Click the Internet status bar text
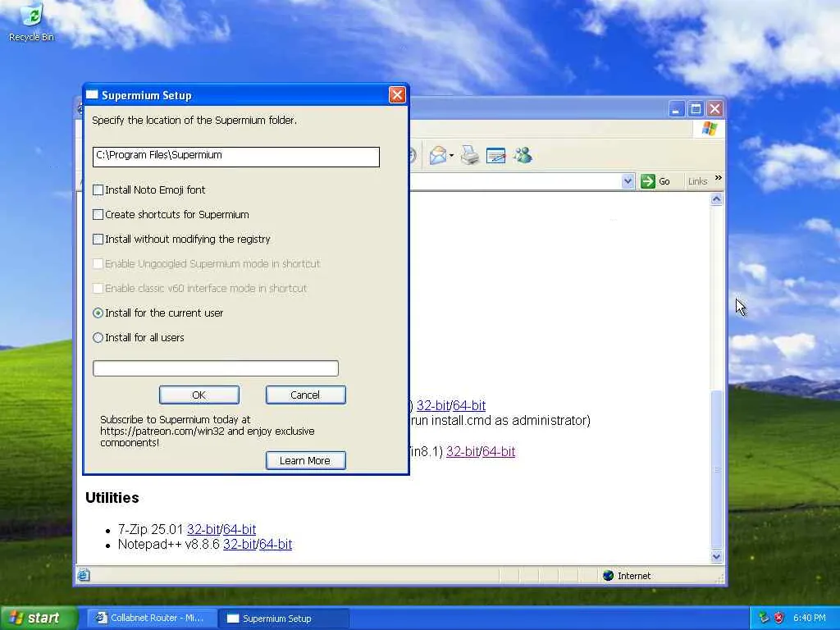The image size is (840, 630). click(x=634, y=576)
